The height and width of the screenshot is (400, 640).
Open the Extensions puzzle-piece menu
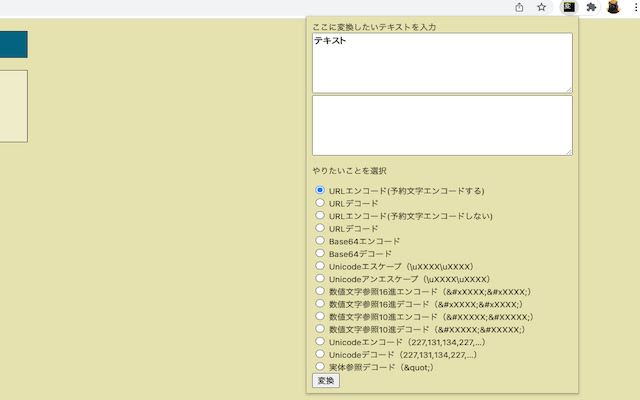591,7
